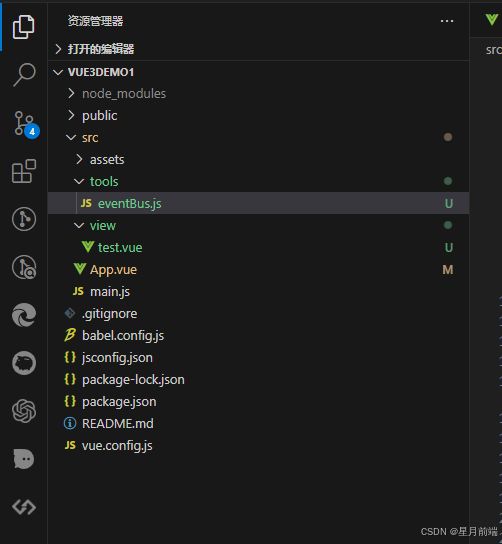
Task: Open the App.vue file
Action: click(258, 269)
